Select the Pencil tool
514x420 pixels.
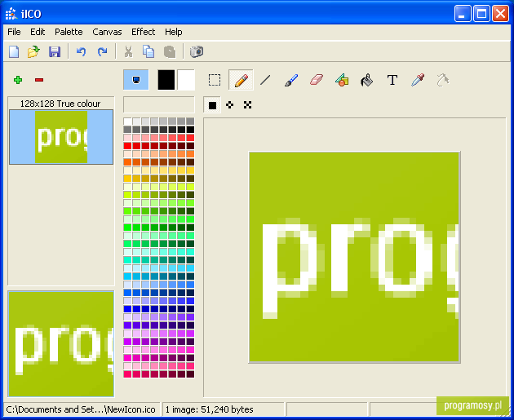pyautogui.click(x=241, y=80)
